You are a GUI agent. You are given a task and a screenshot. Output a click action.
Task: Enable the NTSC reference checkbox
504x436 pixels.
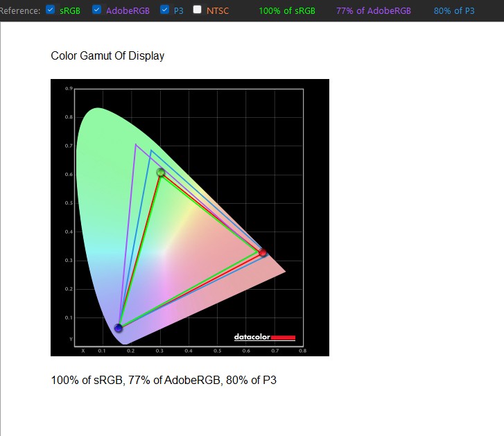(198, 10)
